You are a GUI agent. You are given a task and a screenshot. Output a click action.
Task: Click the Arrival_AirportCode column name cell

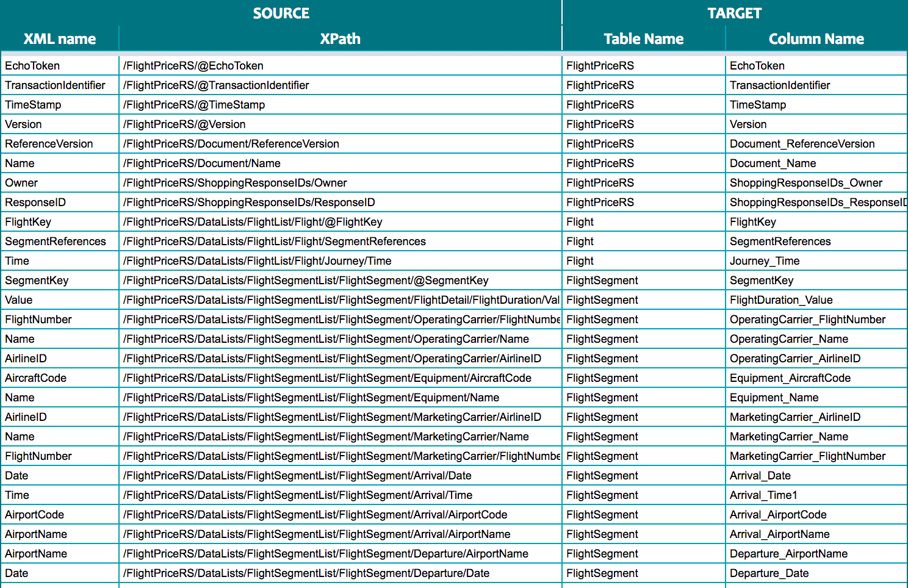[816, 514]
